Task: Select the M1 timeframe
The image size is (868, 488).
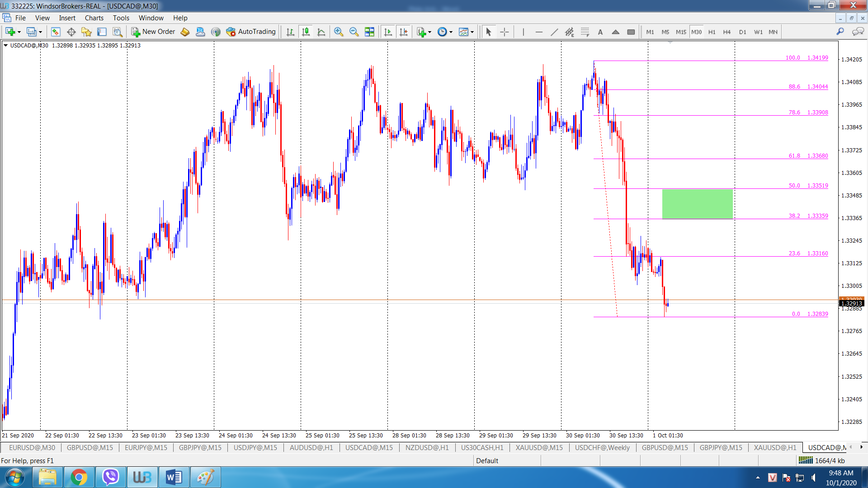Action: 650,32
